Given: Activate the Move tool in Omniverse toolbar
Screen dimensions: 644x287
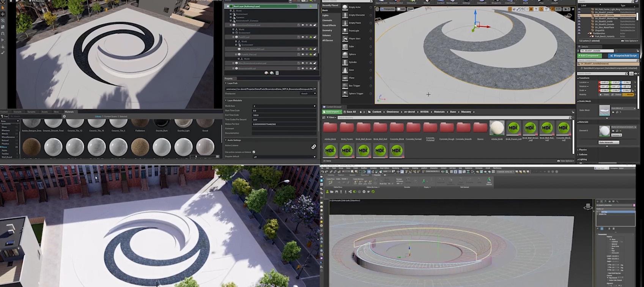Looking at the screenshot, I should pos(3,14).
